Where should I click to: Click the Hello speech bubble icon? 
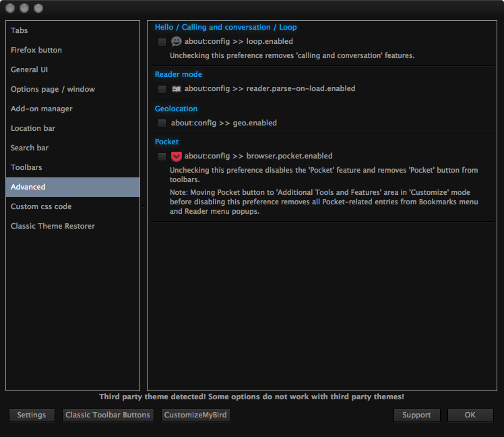(176, 42)
